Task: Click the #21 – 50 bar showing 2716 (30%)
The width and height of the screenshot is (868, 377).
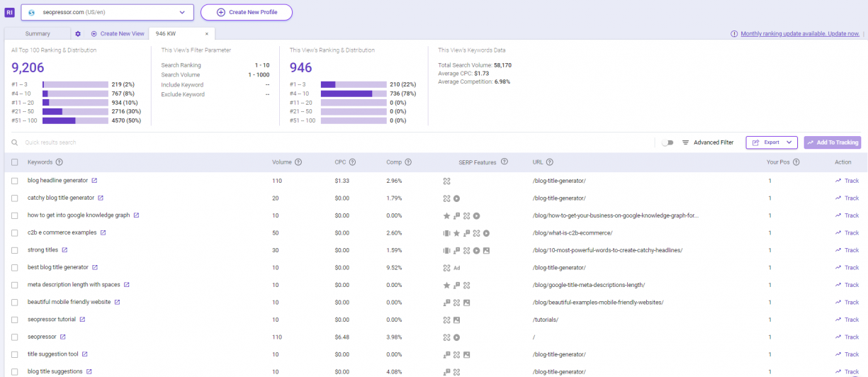Action: click(x=75, y=111)
